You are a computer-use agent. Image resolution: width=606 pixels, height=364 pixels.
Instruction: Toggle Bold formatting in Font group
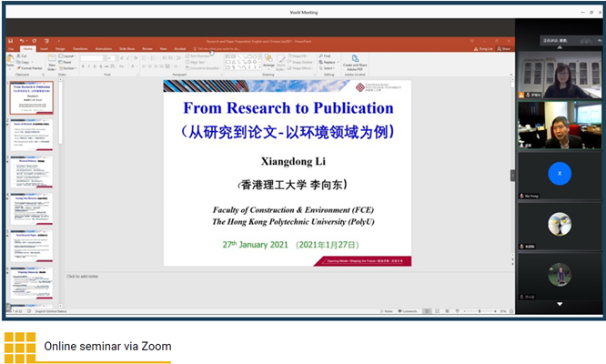[82, 67]
